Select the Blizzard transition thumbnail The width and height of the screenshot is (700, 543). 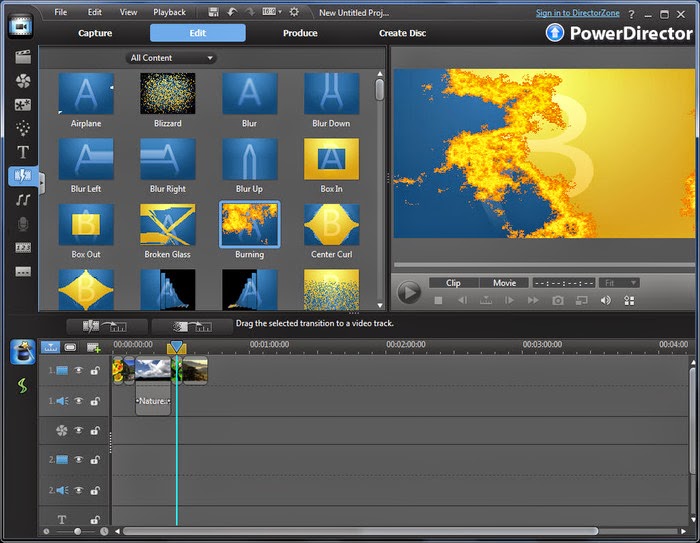click(x=168, y=93)
